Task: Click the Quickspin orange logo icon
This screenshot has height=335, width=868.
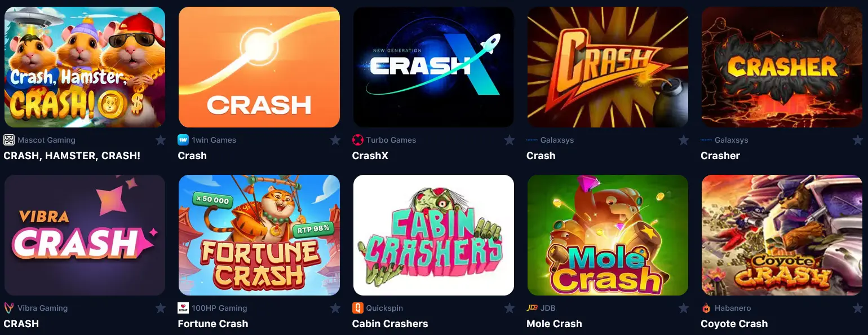Action: [357, 308]
